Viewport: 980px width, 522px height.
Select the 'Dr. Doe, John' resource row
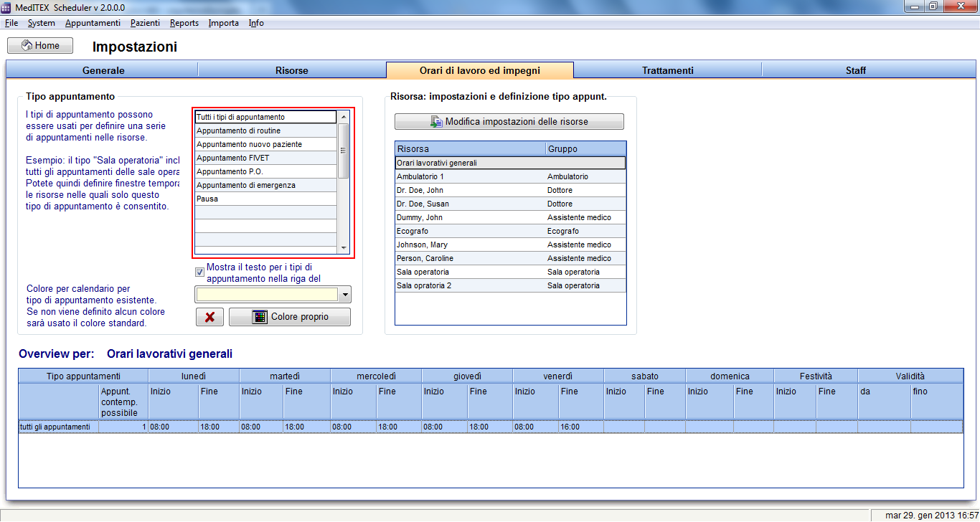tap(510, 190)
